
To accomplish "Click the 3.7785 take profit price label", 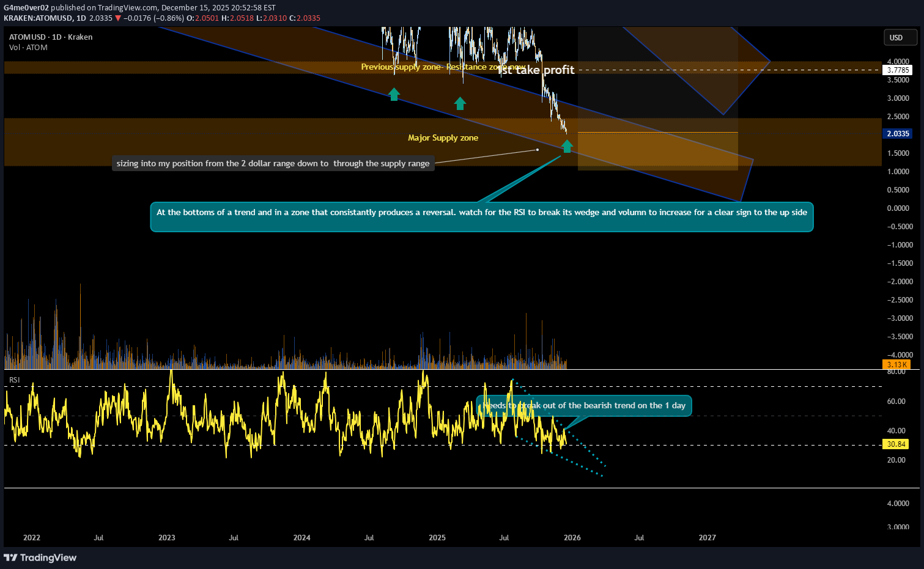I will coord(898,70).
